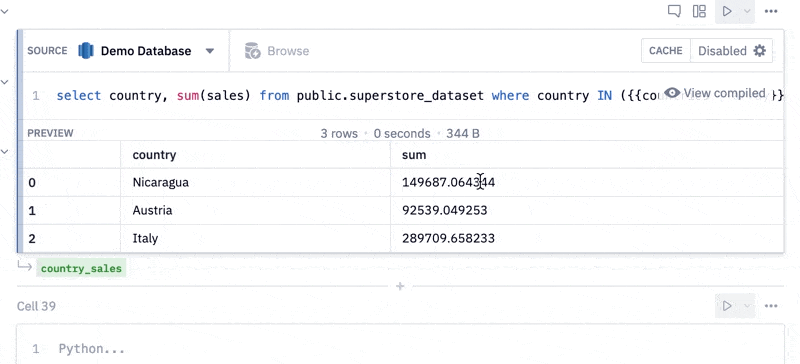Click the Cell 39 title label
The image size is (800, 364).
tap(36, 306)
